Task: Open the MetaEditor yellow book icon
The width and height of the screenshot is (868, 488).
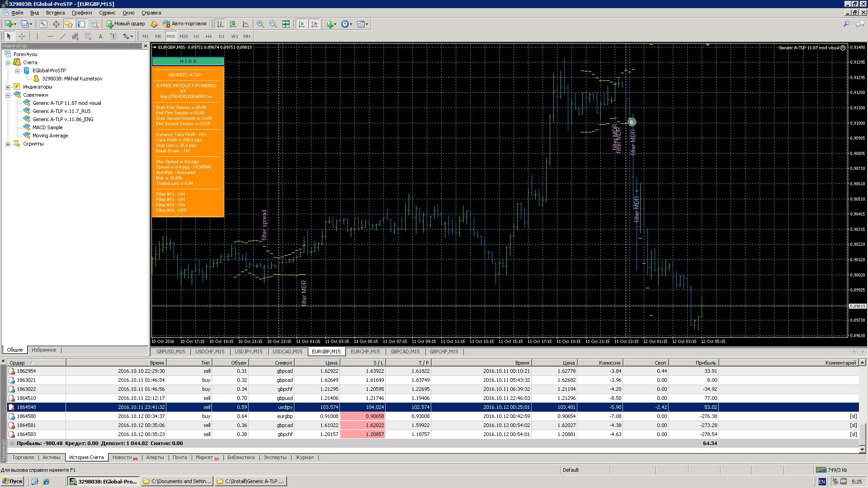Action: coord(154,24)
